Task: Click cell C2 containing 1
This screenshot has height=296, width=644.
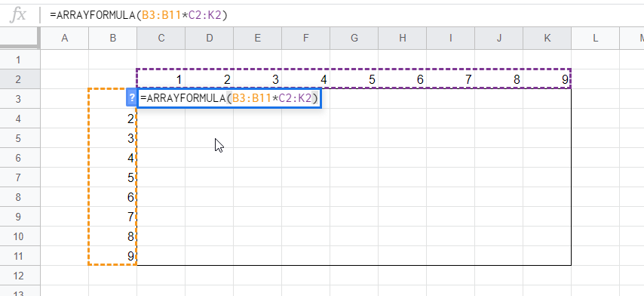Action: click(161, 79)
